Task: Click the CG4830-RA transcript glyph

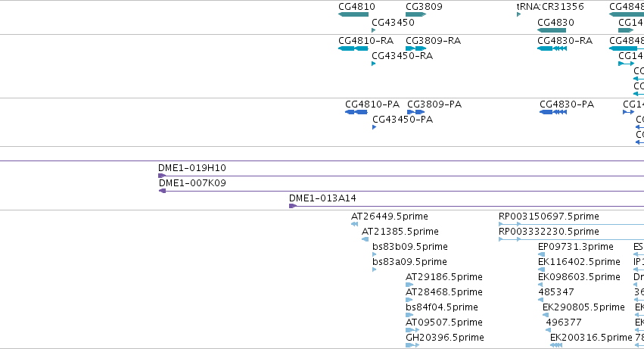Action: 552,48
